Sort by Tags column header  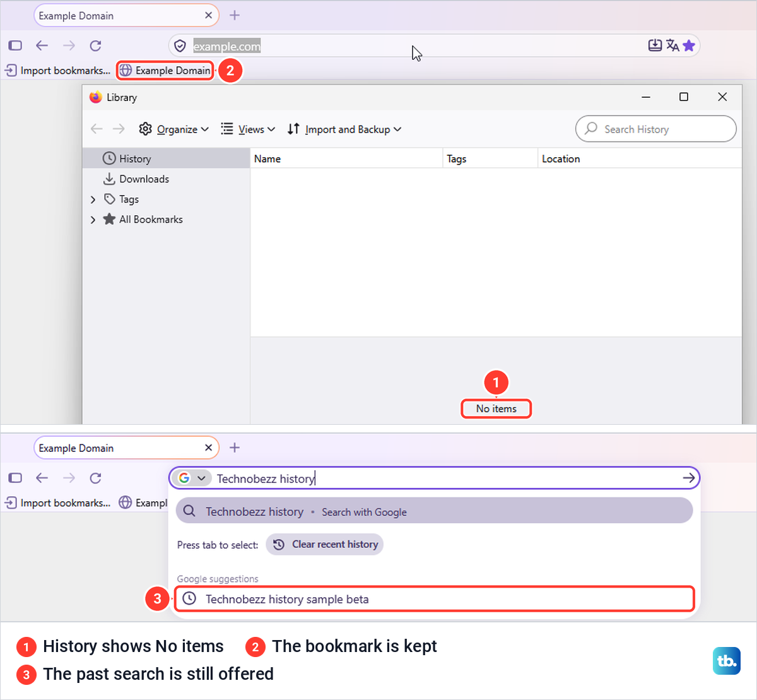tap(490, 158)
